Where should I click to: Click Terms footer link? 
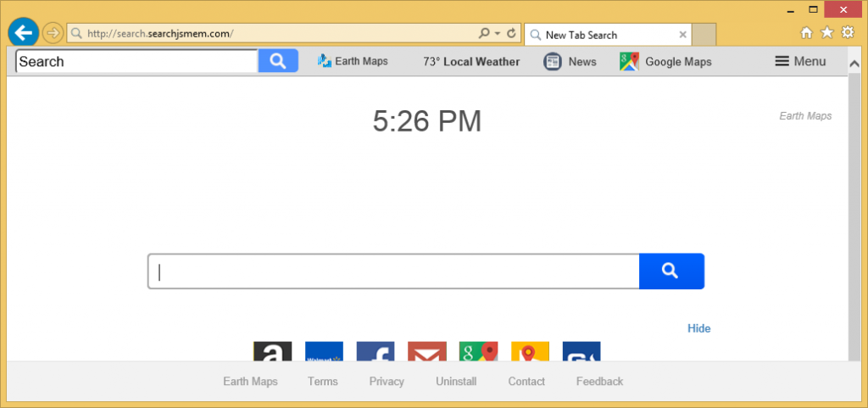point(323,382)
